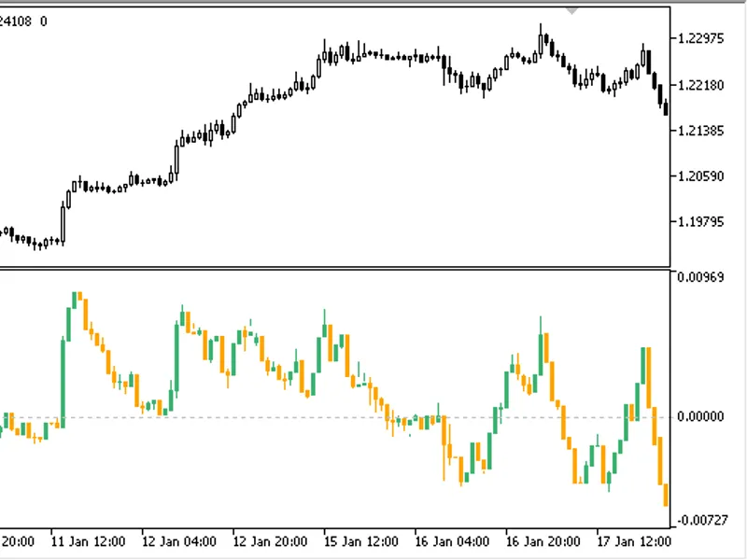Click the 1.22975 price axis label
747x560 pixels.
700,38
